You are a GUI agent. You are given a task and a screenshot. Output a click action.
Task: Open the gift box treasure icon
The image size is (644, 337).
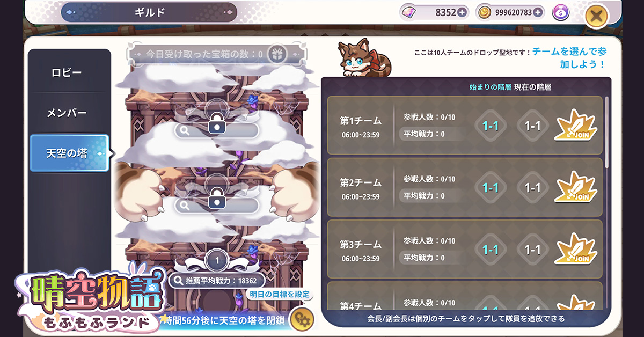click(277, 54)
